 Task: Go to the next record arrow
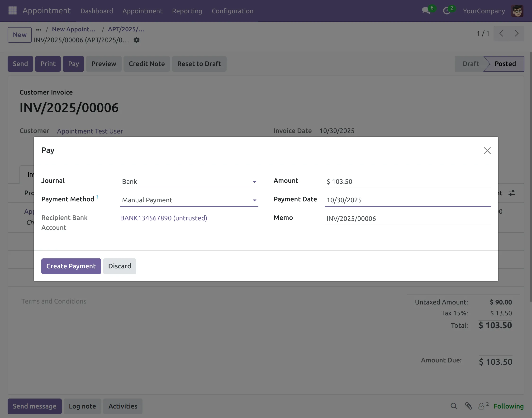pyautogui.click(x=517, y=33)
